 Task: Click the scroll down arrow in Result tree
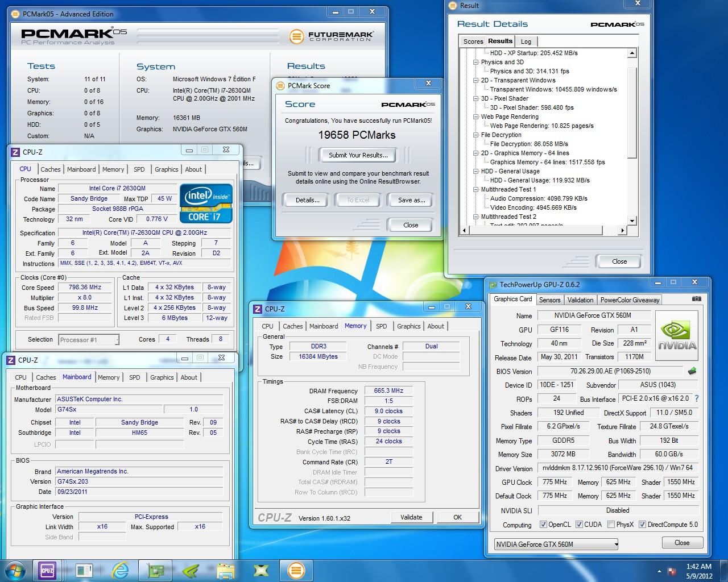coord(632,221)
